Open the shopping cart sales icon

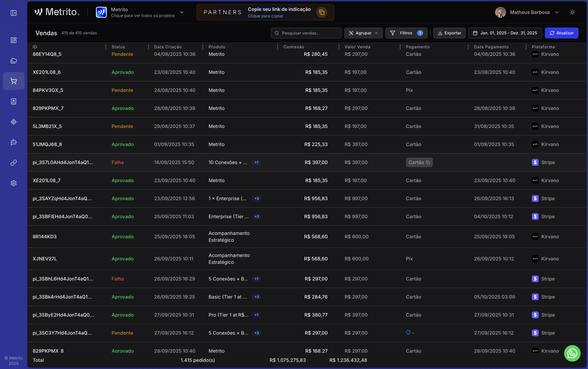tap(14, 81)
